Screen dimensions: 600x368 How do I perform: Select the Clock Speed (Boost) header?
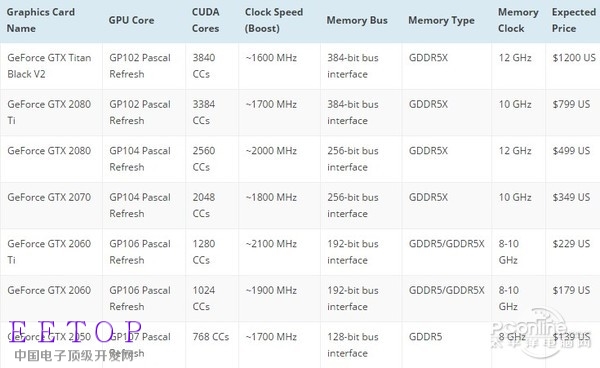point(274,20)
